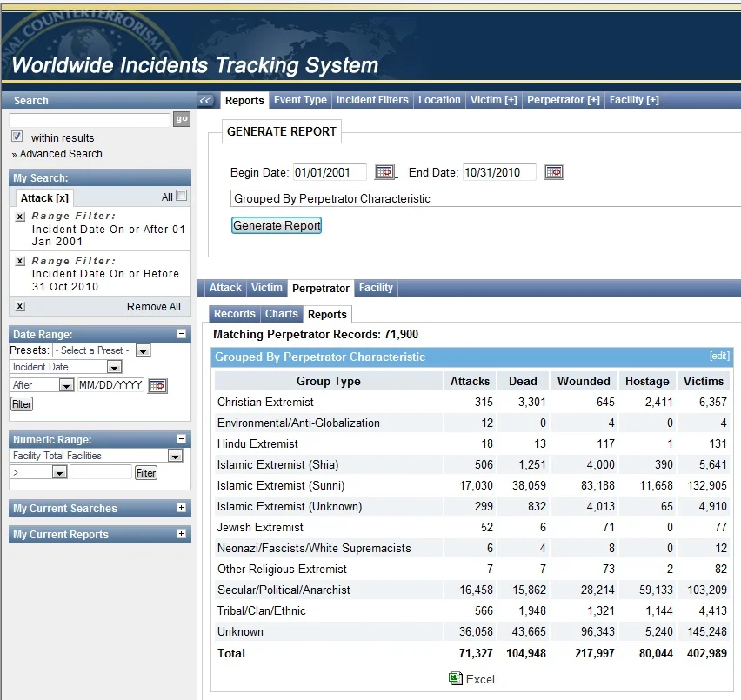Screen dimensions: 741x700
Task: Click the Remove All x icon
Action: pos(21,307)
